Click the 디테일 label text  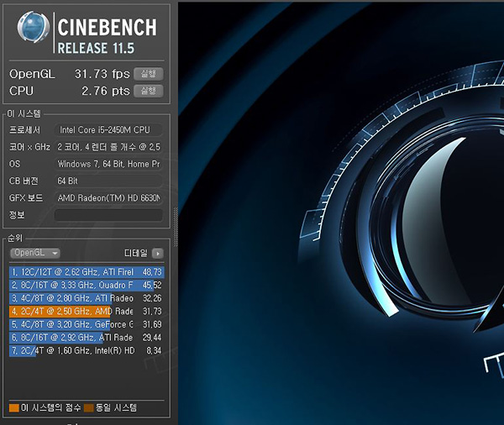click(x=136, y=254)
